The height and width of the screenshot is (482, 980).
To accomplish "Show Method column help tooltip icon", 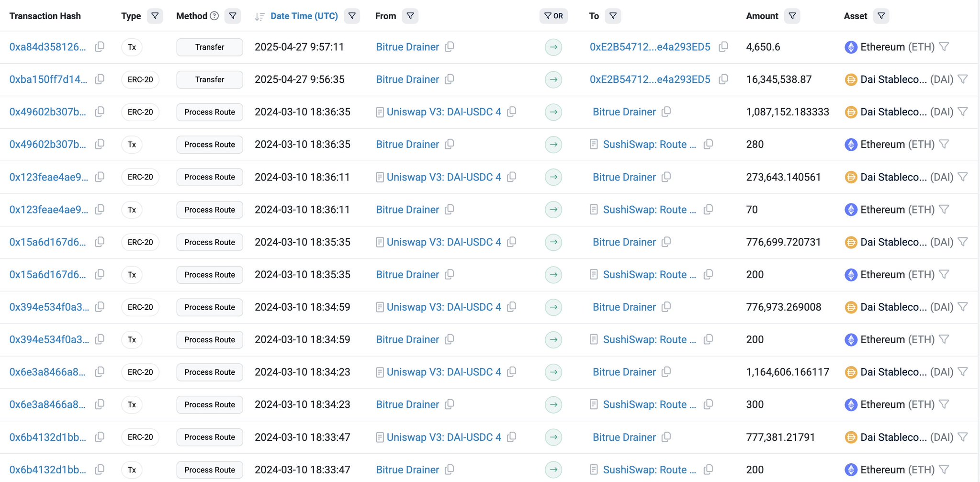I will pos(214,16).
